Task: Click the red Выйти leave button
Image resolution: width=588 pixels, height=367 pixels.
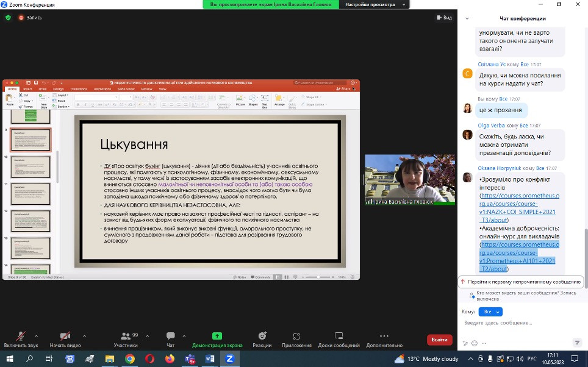Action: pyautogui.click(x=439, y=340)
